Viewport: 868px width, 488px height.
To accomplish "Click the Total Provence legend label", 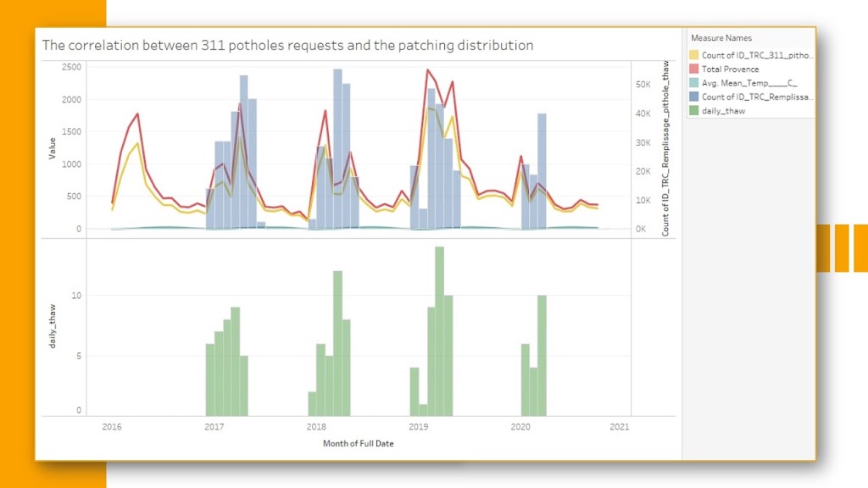I will click(x=730, y=69).
